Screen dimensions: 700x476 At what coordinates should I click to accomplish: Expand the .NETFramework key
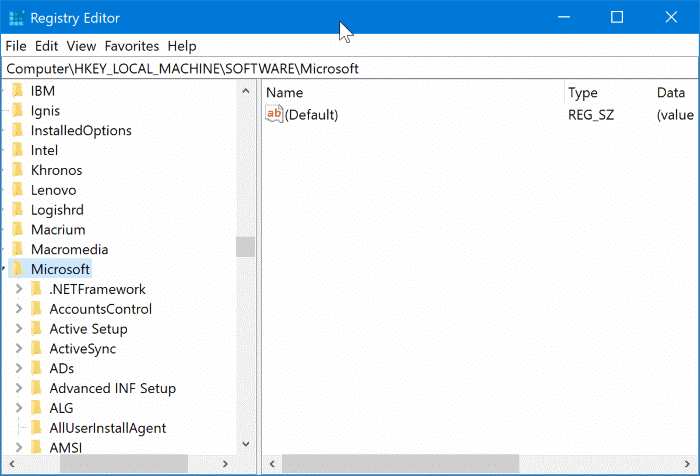pyautogui.click(x=19, y=289)
